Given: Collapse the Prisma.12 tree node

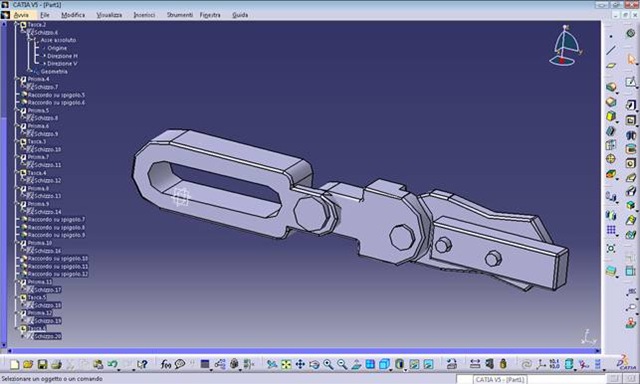Looking at the screenshot, I should pos(17,313).
